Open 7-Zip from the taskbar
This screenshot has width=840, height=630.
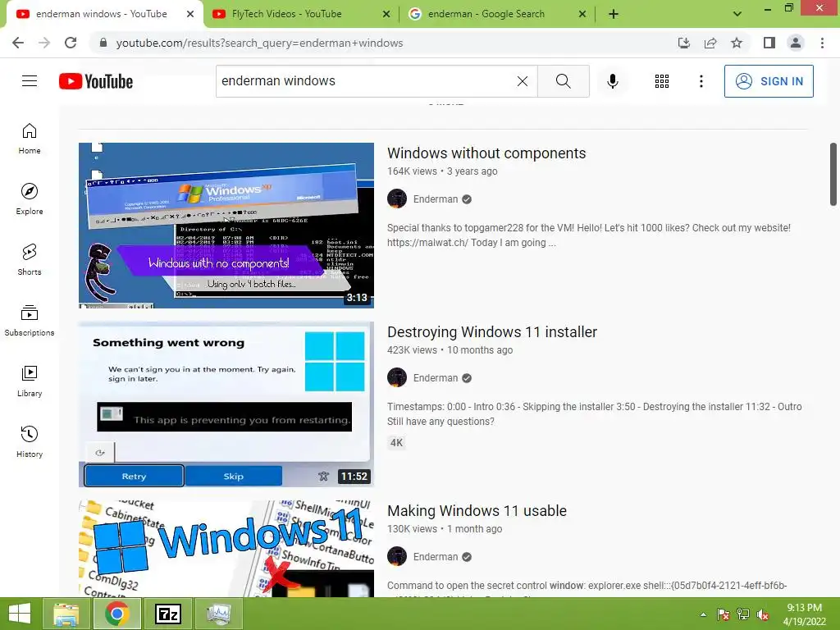tap(168, 614)
